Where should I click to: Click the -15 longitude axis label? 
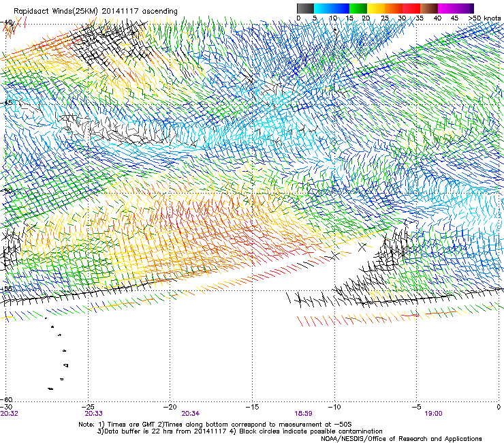[252, 407]
